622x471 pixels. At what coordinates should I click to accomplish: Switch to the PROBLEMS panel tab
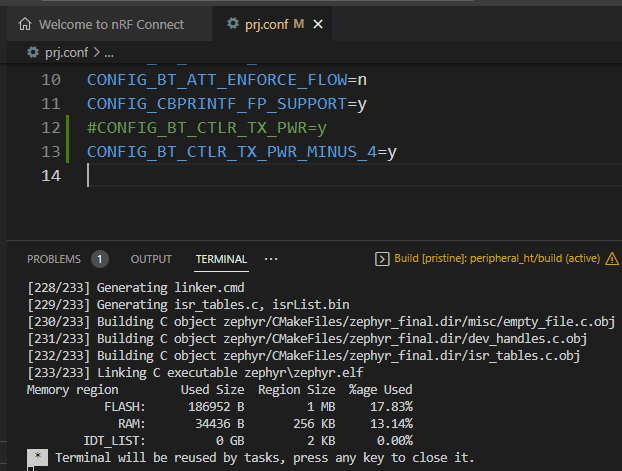[x=54, y=259]
